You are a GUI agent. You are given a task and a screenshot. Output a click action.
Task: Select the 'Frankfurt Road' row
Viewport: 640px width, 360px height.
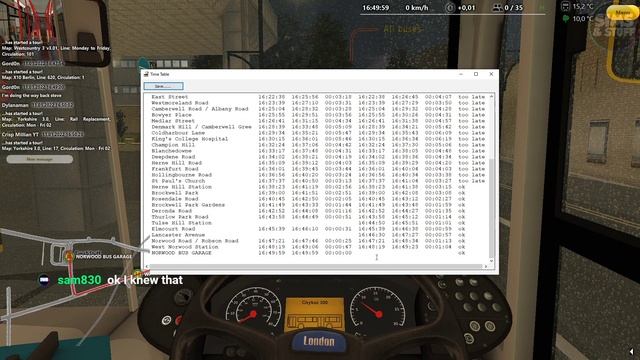(318, 169)
